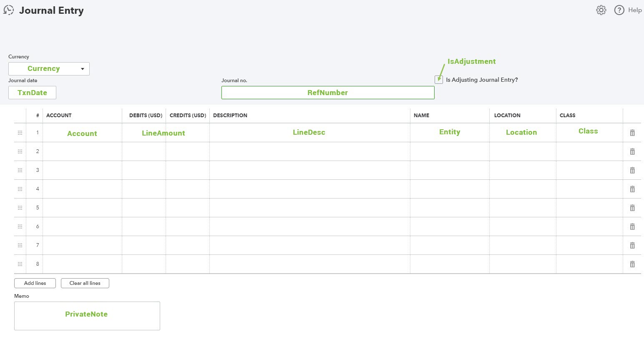Click the Add lines button
644x337 pixels.
pyautogui.click(x=35, y=283)
